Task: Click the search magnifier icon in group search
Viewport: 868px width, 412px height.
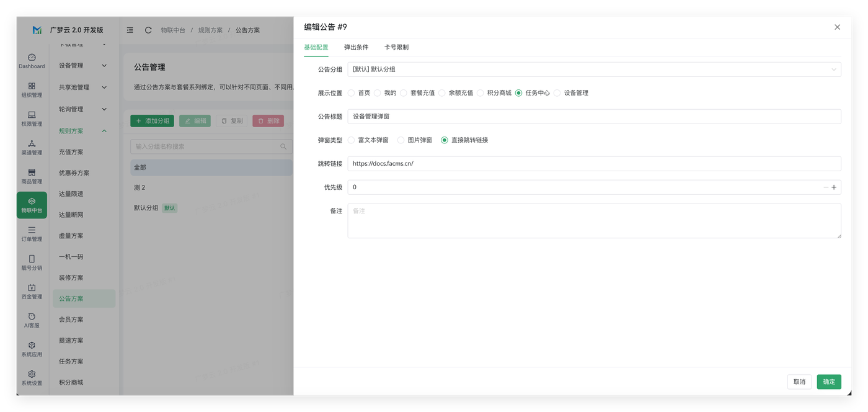Action: [x=283, y=146]
